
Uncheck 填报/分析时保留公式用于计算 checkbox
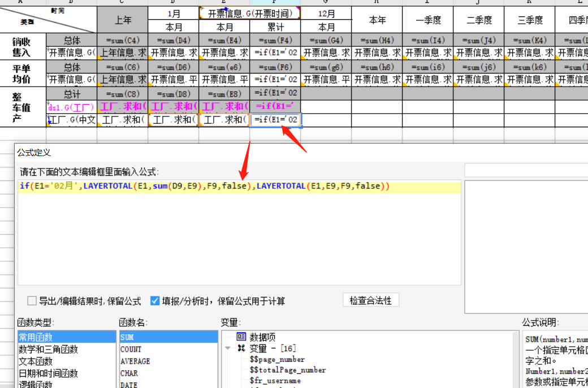point(155,301)
